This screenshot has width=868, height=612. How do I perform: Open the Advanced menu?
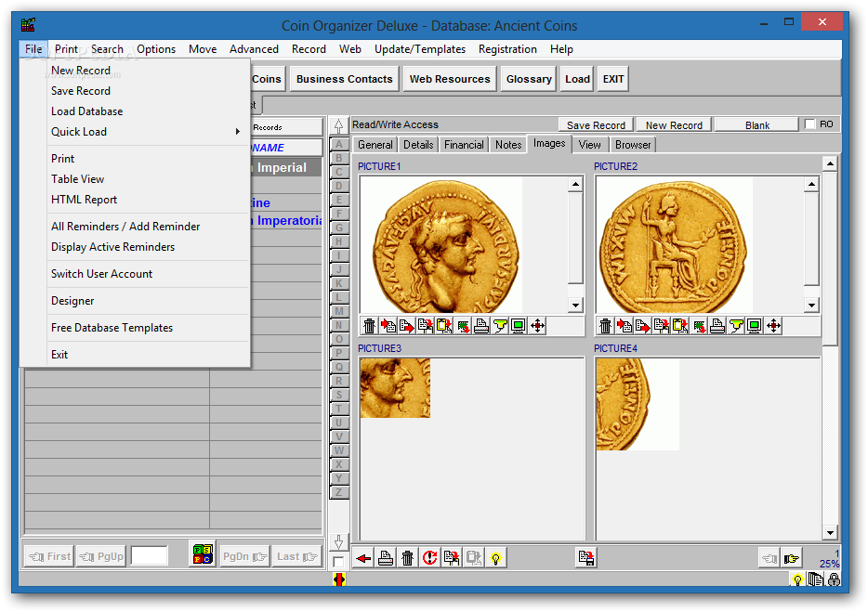tap(254, 49)
